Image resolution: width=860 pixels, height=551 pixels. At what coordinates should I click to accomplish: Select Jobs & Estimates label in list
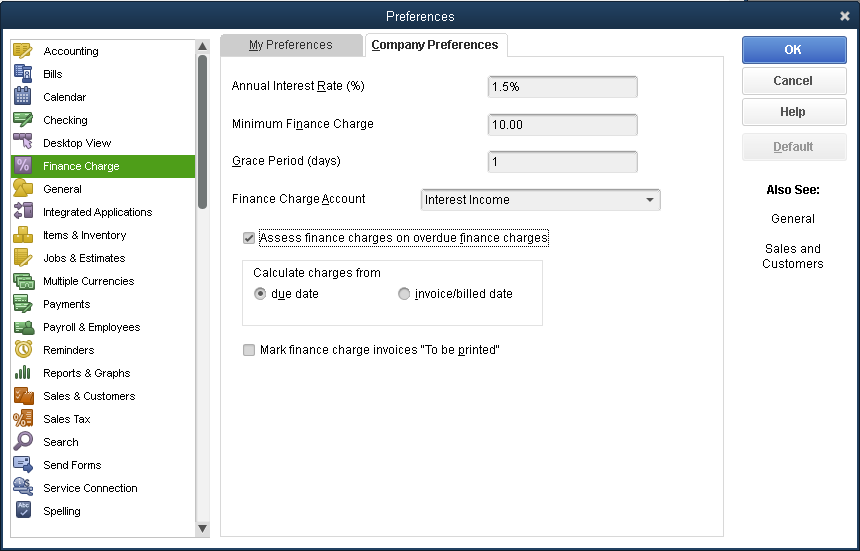click(84, 258)
